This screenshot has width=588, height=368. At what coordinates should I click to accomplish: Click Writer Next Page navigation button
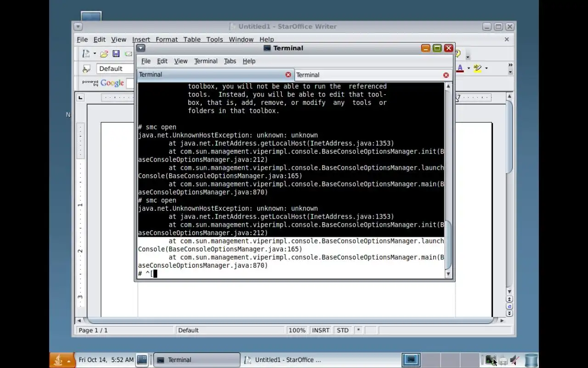click(509, 313)
